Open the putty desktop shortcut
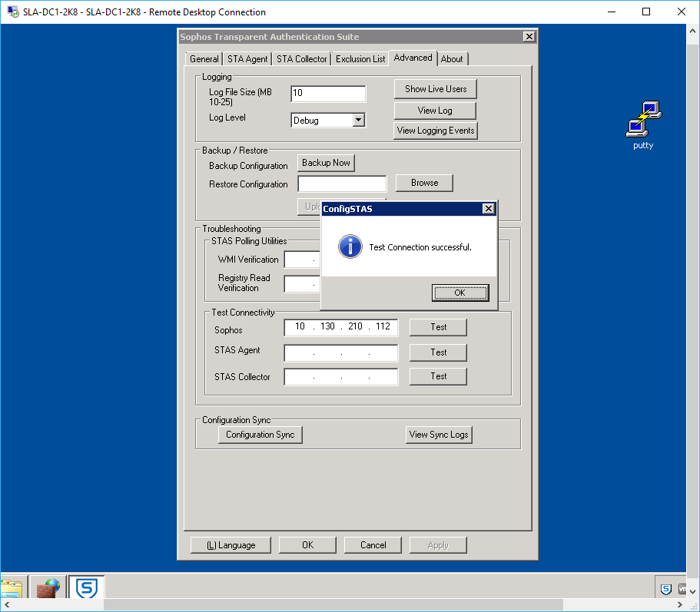 pyautogui.click(x=643, y=125)
